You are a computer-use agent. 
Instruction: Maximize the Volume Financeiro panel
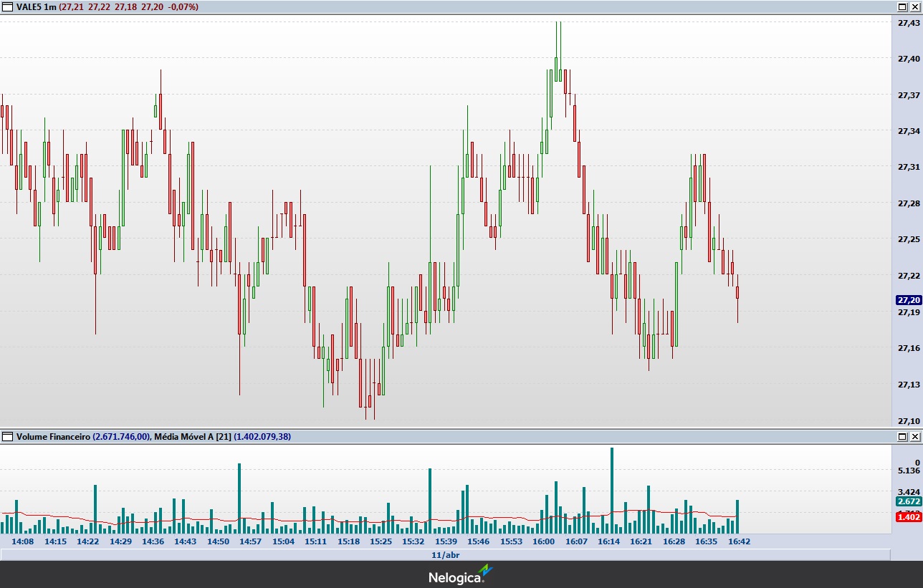[x=902, y=436]
